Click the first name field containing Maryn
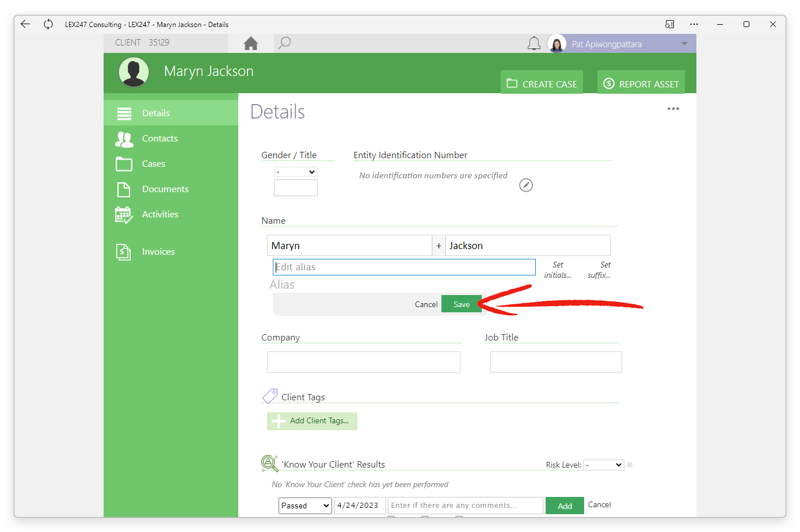 point(349,246)
